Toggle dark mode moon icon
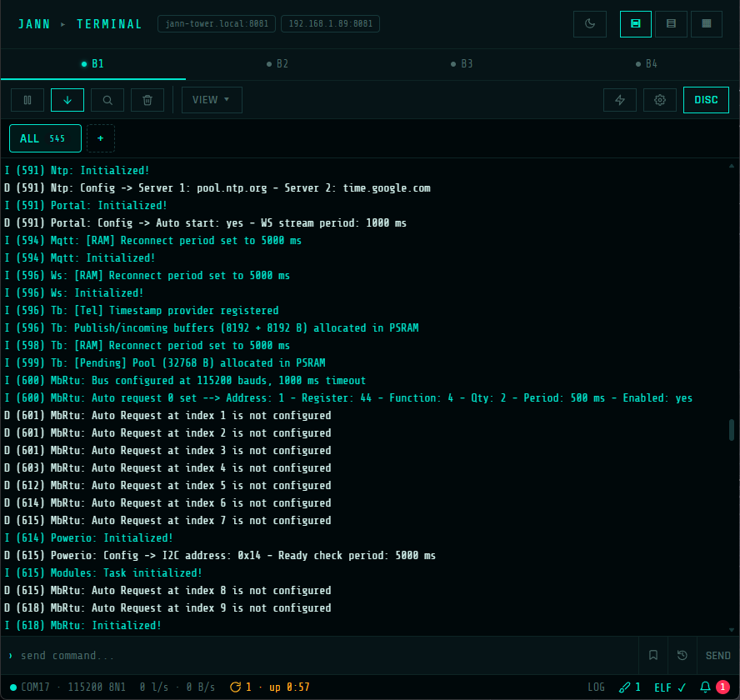The height and width of the screenshot is (700, 740). point(589,23)
